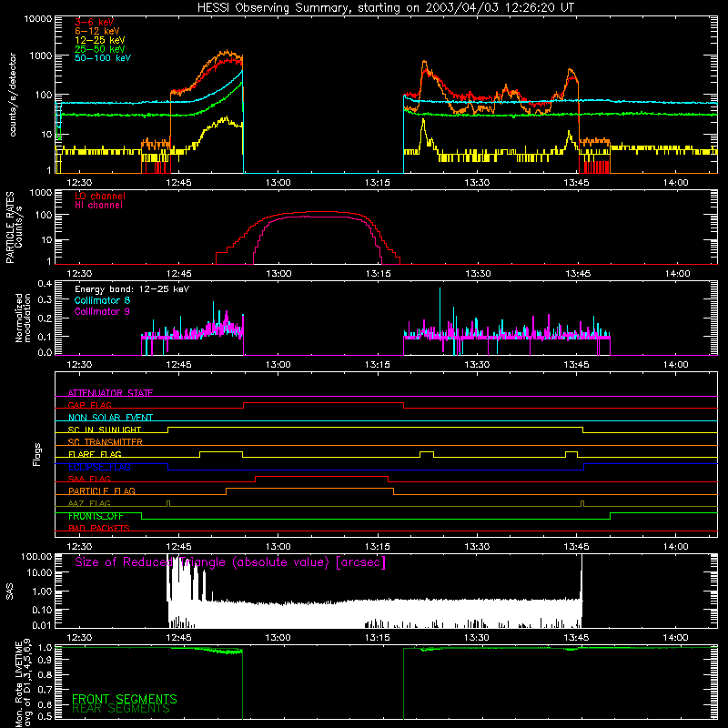
Task: Click the AAZ FLAG label
Action: [89, 503]
